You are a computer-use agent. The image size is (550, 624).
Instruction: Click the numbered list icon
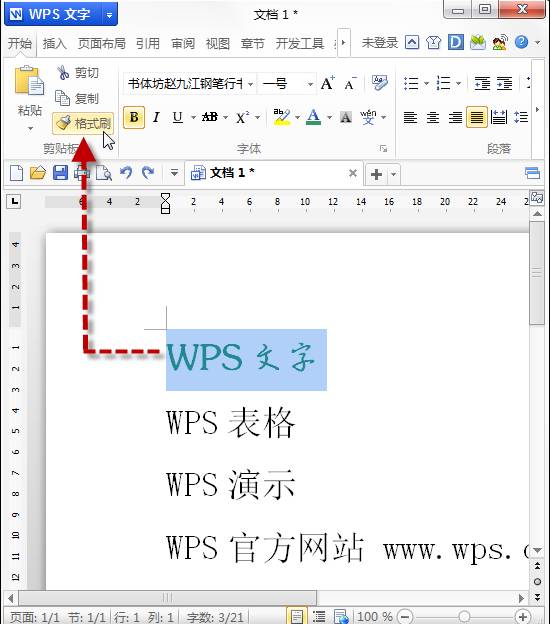(443, 84)
